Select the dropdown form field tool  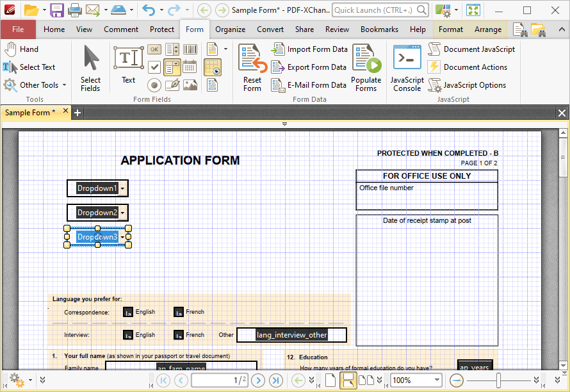[x=172, y=67]
